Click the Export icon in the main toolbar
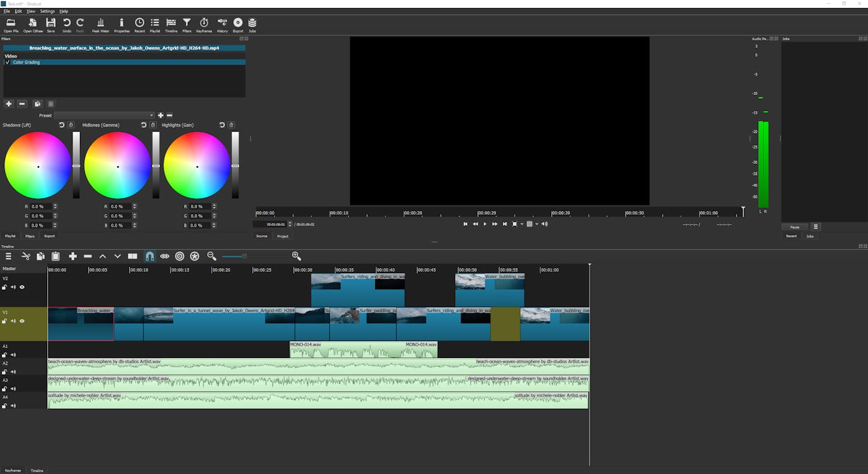The width and height of the screenshot is (868, 474). pos(237,25)
